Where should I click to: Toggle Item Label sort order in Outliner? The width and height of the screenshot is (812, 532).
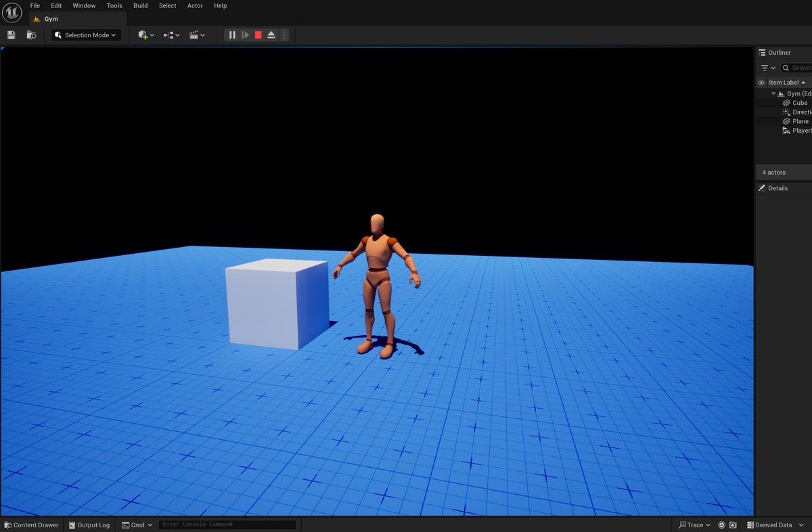point(782,82)
